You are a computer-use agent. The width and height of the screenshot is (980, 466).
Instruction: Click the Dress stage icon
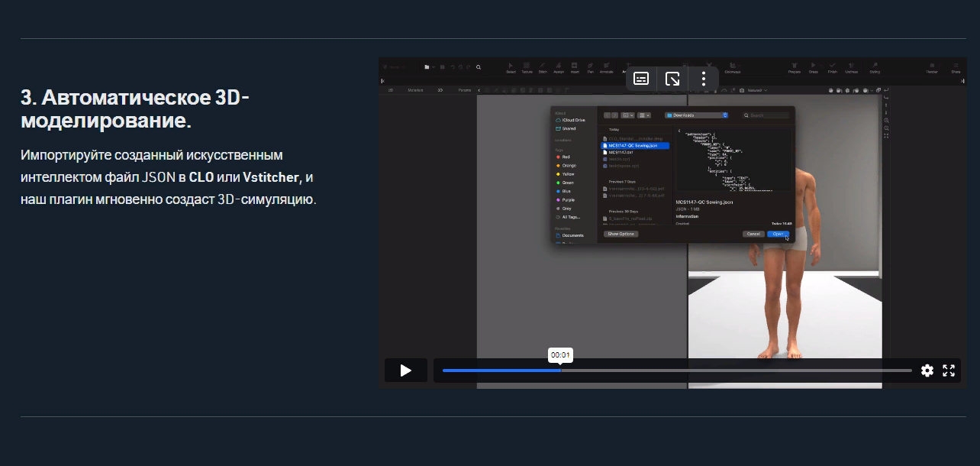coord(814,67)
